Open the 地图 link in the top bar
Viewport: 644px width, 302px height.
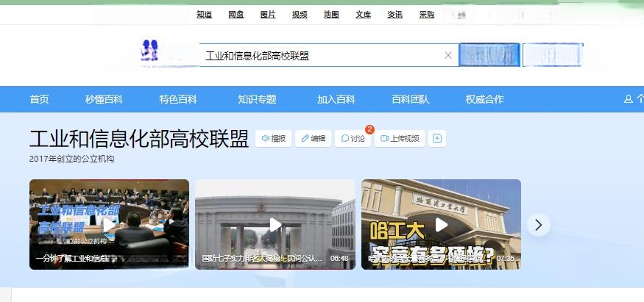[331, 15]
